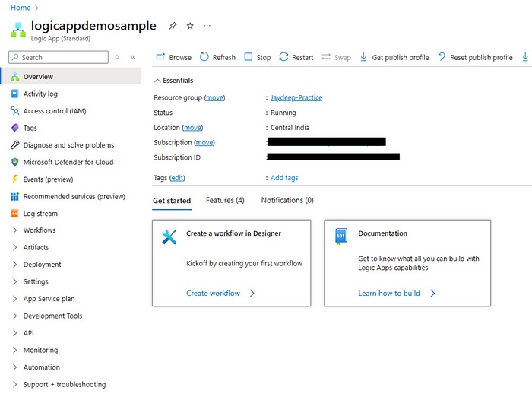Click the Reset publish profile icon
Viewport: 532px width, 400px height.
(442, 57)
